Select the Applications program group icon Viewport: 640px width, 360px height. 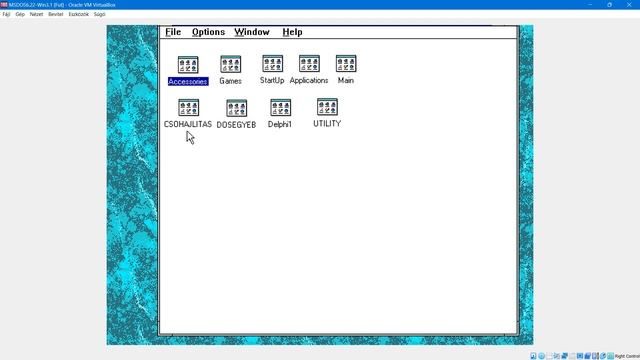click(x=309, y=64)
